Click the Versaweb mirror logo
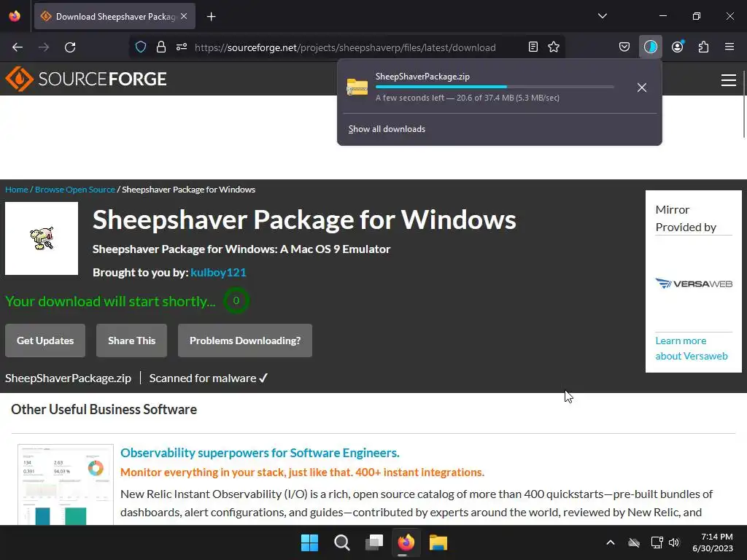The image size is (747, 560). [694, 284]
